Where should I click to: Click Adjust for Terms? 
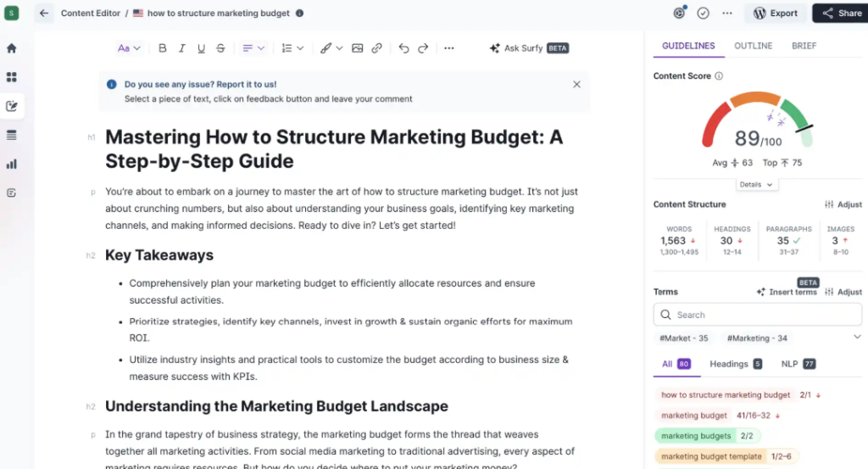coord(843,292)
